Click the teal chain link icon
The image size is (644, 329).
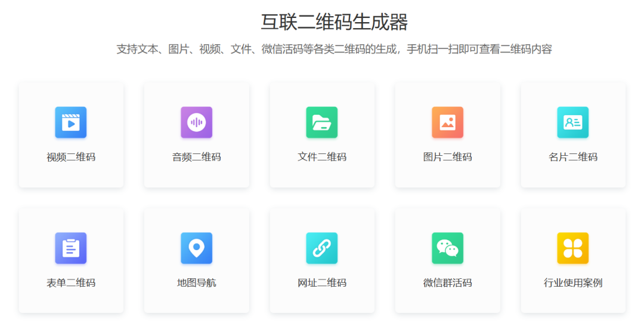322,248
